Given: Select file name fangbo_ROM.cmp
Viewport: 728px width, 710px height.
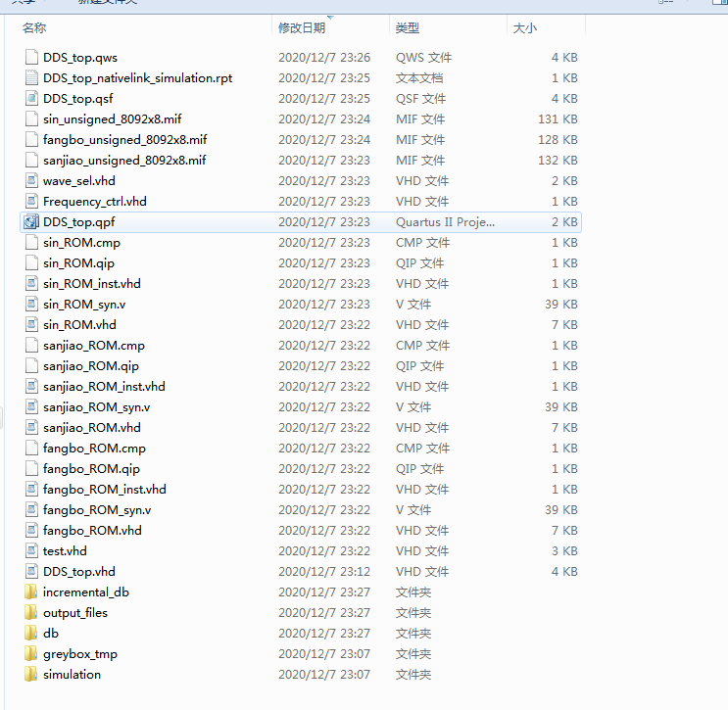Looking at the screenshot, I should pos(94,448).
